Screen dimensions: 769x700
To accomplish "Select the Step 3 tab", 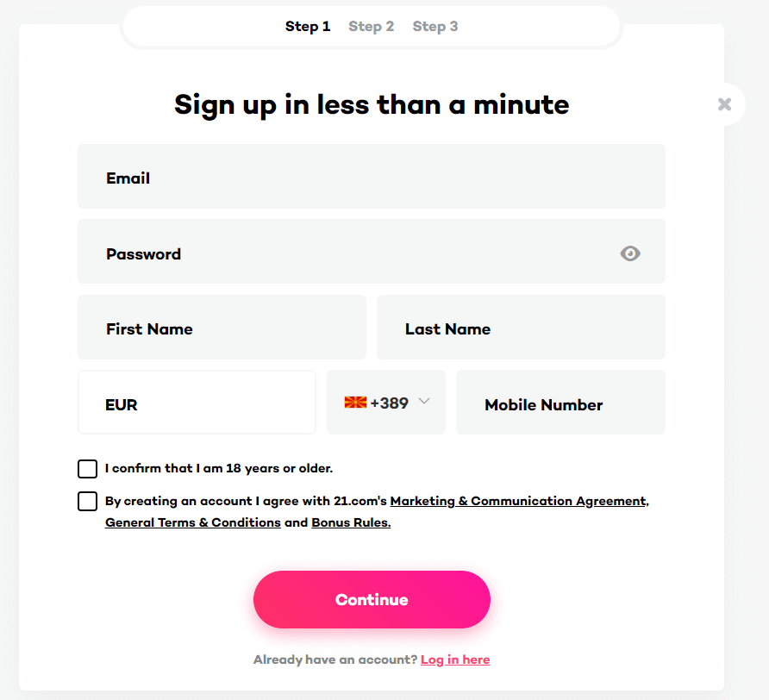I will pos(435,27).
